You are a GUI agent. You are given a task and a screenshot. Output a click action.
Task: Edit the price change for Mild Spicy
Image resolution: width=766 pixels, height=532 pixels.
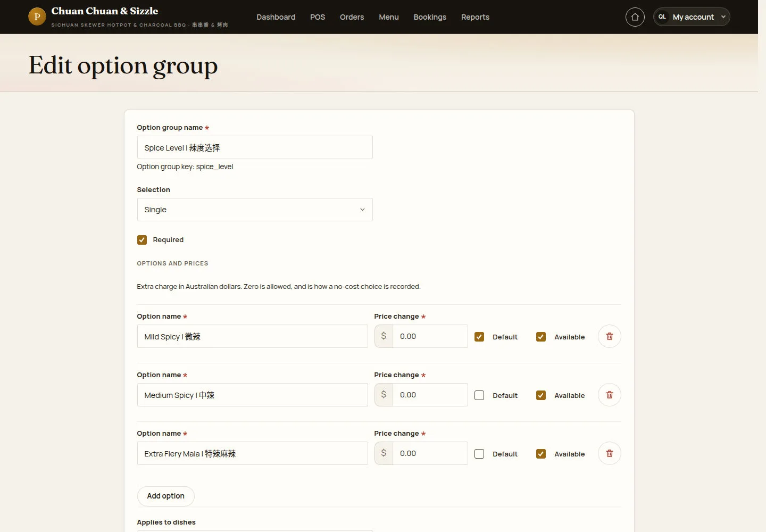(x=430, y=336)
